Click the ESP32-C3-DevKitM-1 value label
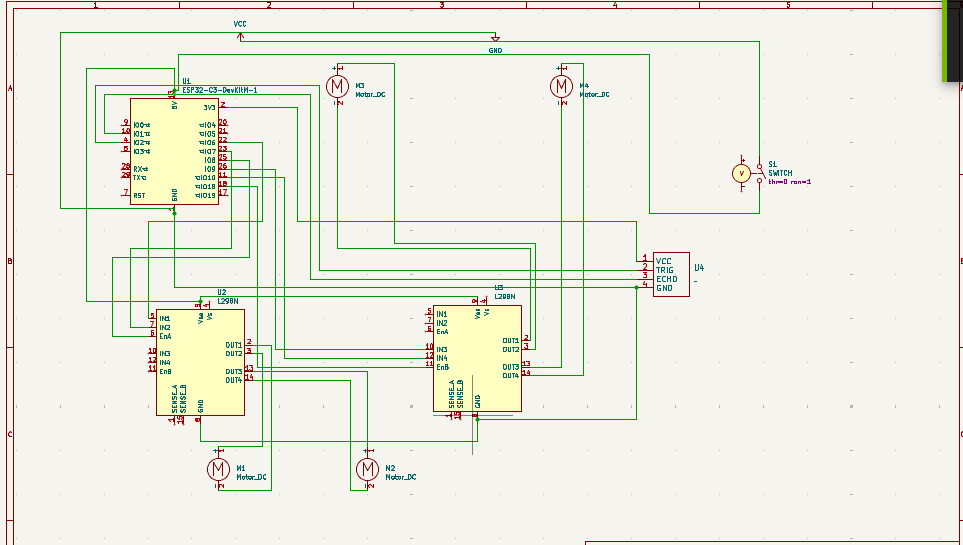 tap(220, 90)
